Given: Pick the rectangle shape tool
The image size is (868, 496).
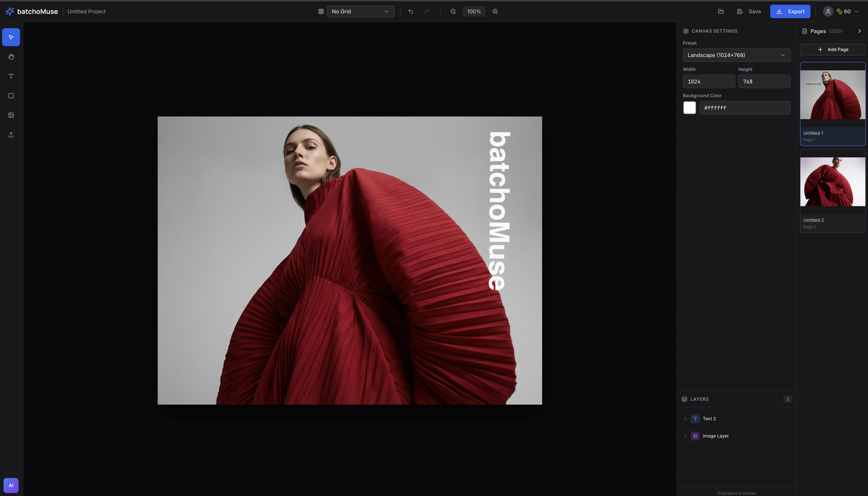Looking at the screenshot, I should click(11, 96).
